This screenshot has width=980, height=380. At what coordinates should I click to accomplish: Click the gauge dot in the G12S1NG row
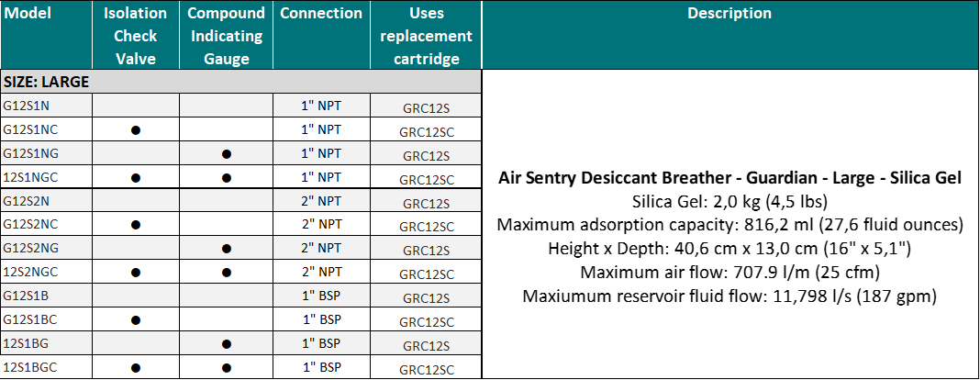[226, 154]
